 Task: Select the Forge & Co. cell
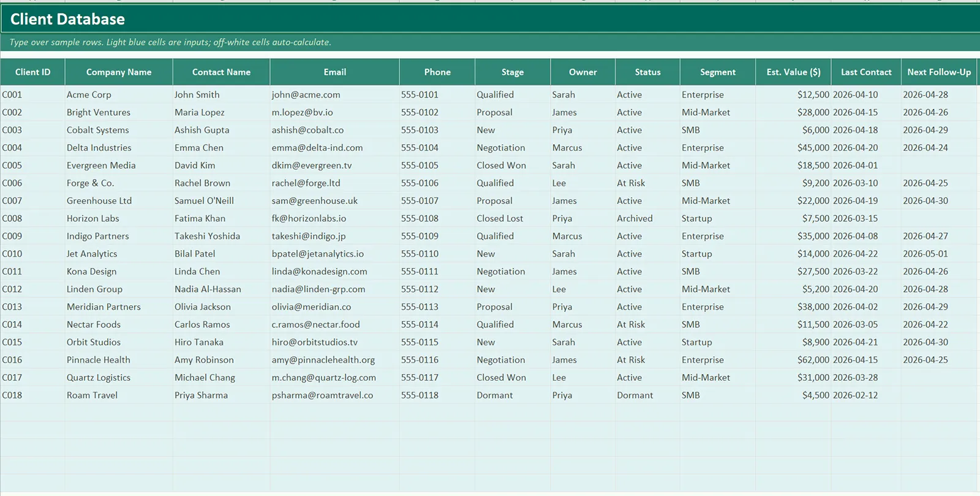coord(119,183)
